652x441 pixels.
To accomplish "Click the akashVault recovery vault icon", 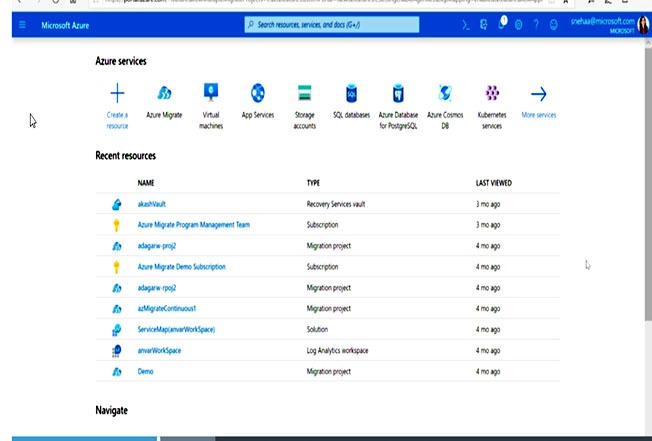I will (x=117, y=204).
